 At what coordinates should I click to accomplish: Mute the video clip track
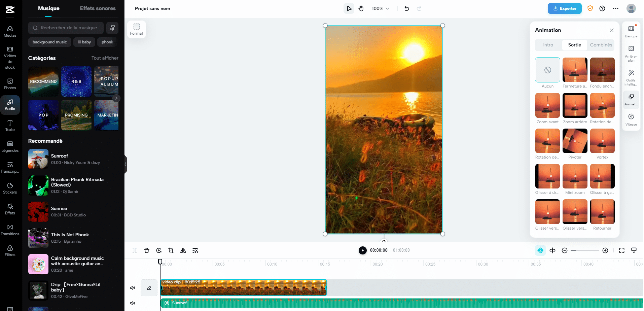click(x=132, y=288)
